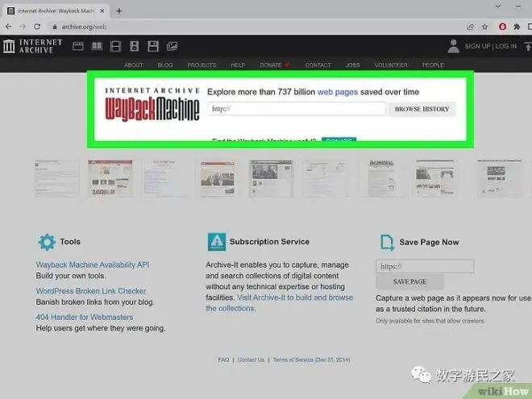The width and height of the screenshot is (532, 399).
Task: Click the Archive-It subscription icon
Action: click(217, 242)
